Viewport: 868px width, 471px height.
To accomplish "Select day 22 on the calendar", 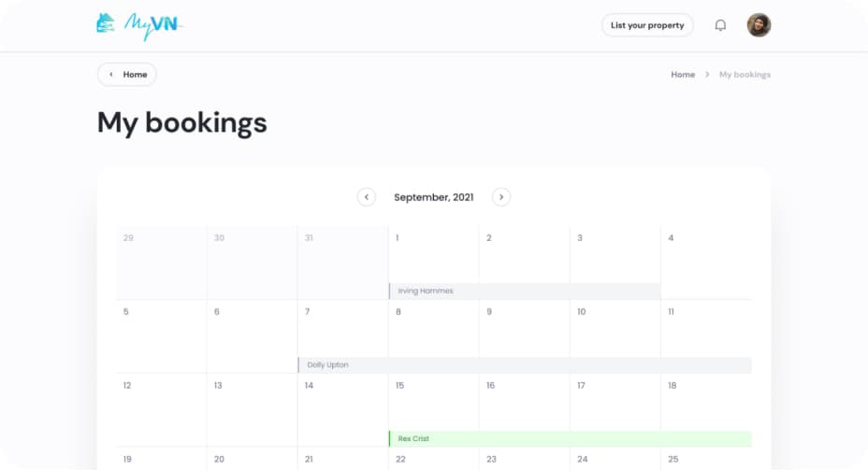I will pos(433,459).
